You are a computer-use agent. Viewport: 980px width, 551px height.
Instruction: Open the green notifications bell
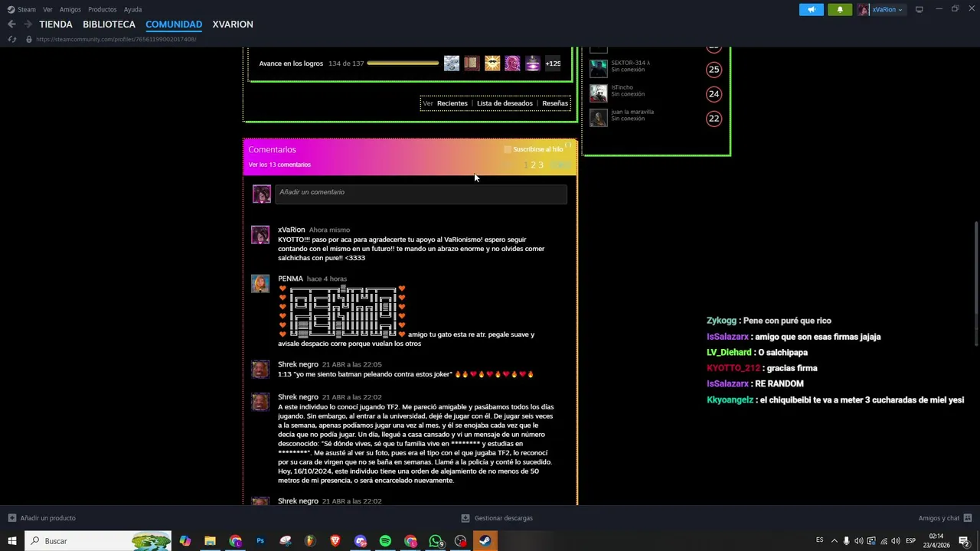[x=840, y=9]
